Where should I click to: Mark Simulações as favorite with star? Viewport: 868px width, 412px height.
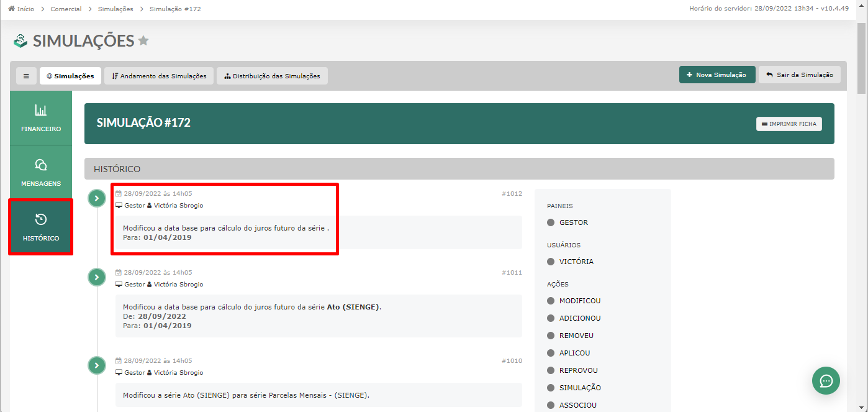pyautogui.click(x=143, y=41)
